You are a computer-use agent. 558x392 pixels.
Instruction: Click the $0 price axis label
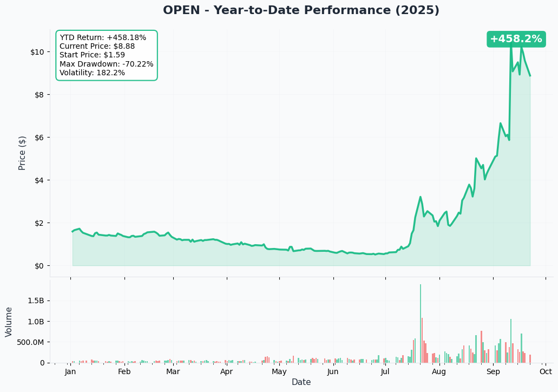coord(40,266)
